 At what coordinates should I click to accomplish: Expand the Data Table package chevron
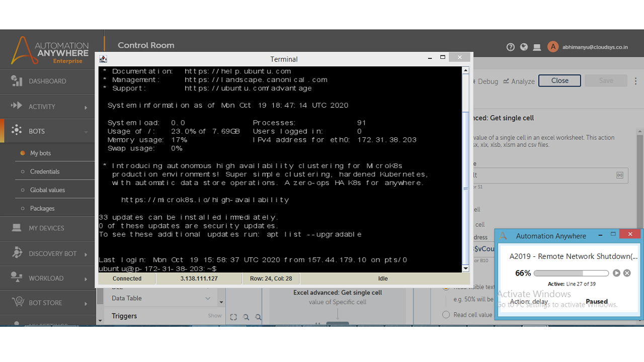click(x=208, y=299)
